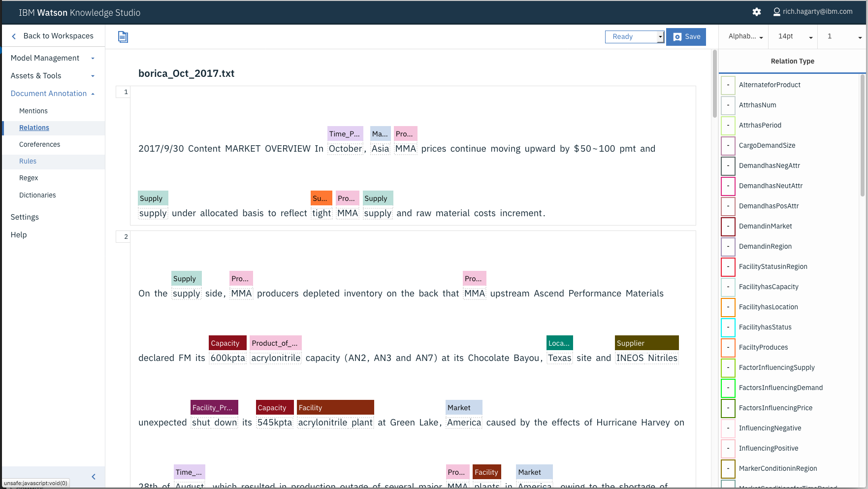This screenshot has width=868, height=489.
Task: Toggle the FacilityStatusinRegion relation box
Action: tap(728, 267)
